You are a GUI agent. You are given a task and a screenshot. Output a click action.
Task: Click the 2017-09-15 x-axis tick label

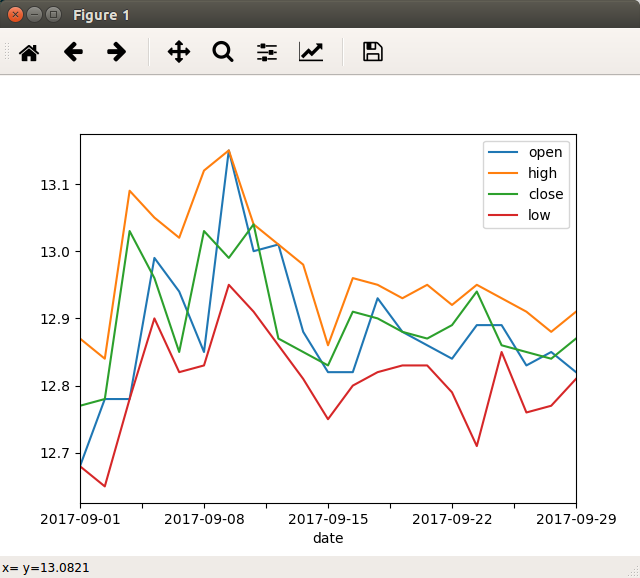coord(328,519)
